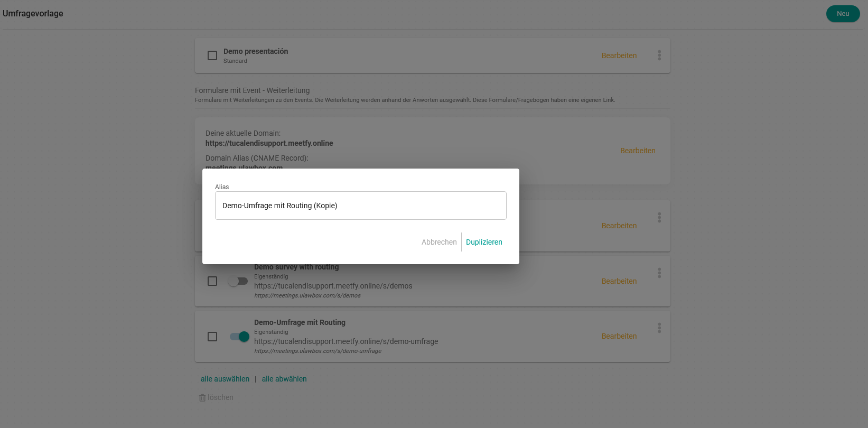Check the Demo-Umfrage mit Routing checkbox
The image size is (868, 428).
(x=212, y=337)
